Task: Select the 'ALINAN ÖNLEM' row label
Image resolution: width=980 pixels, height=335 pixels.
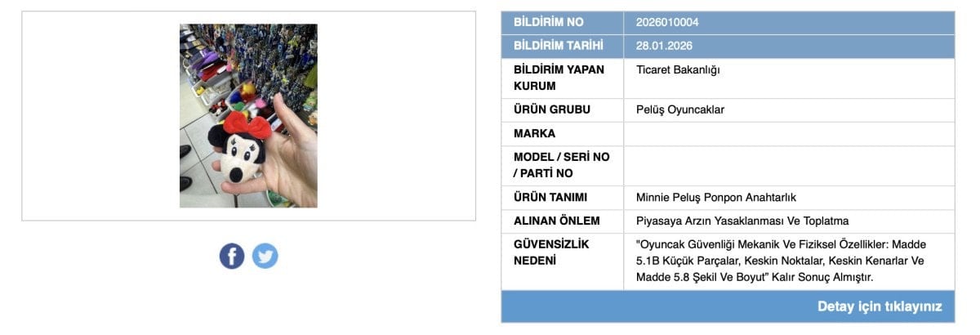Action: (557, 221)
